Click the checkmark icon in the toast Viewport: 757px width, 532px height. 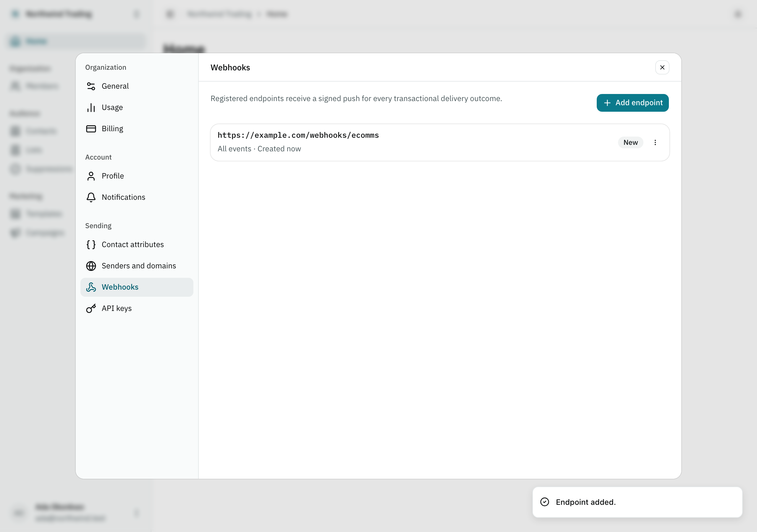544,502
